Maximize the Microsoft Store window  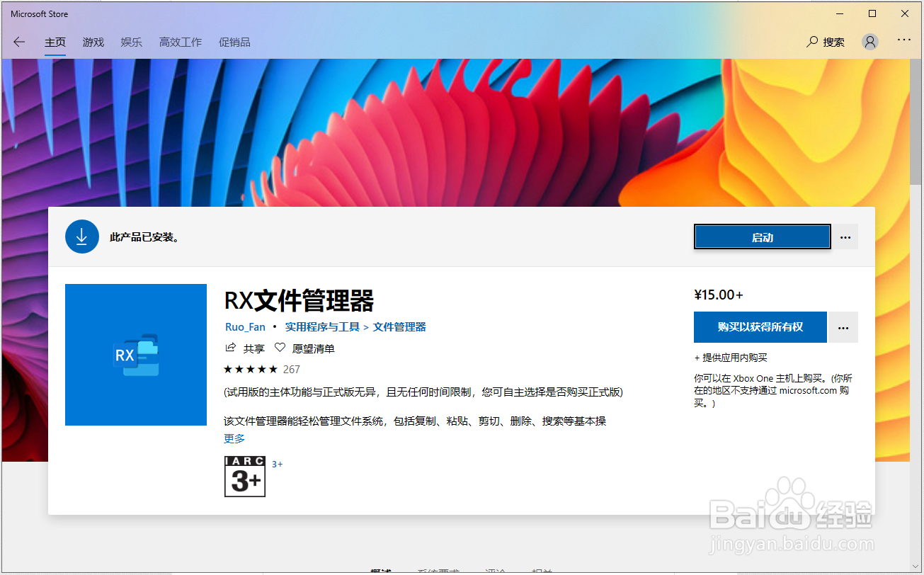click(872, 13)
